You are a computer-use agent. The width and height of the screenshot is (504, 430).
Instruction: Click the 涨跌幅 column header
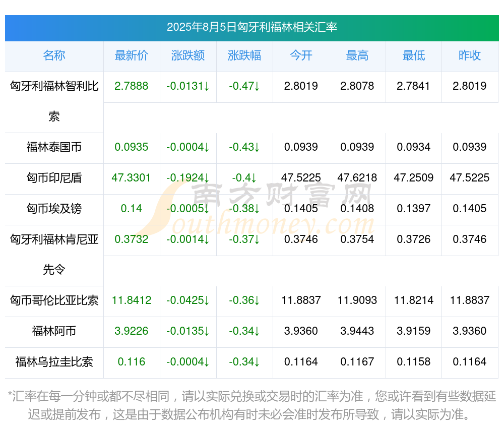[x=244, y=55]
